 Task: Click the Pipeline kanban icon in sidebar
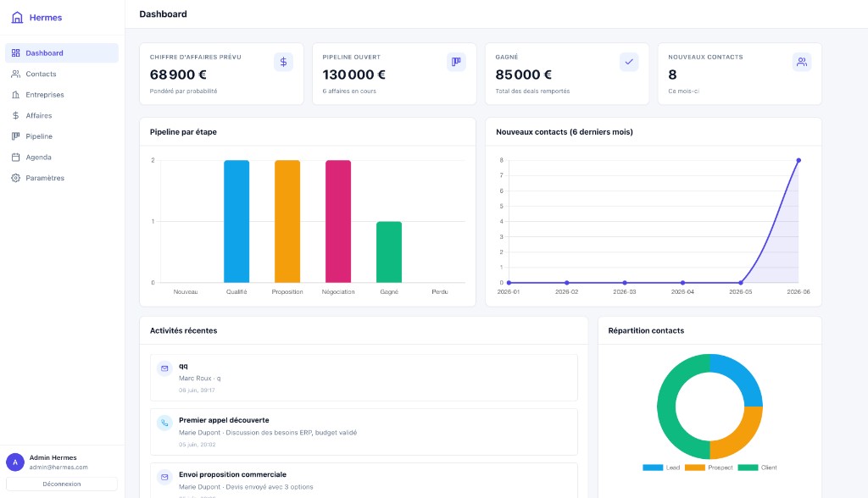pyautogui.click(x=15, y=136)
